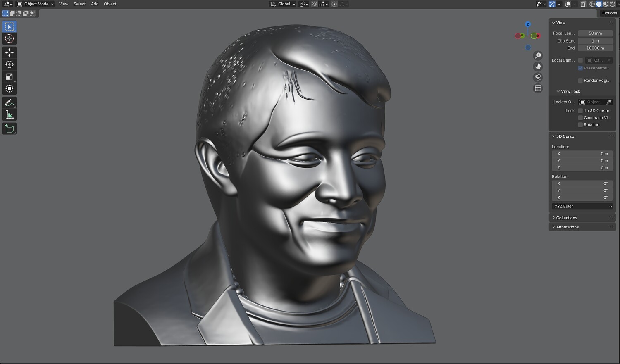The height and width of the screenshot is (364, 620).
Task: Toggle proportional editing button
Action: (x=334, y=4)
